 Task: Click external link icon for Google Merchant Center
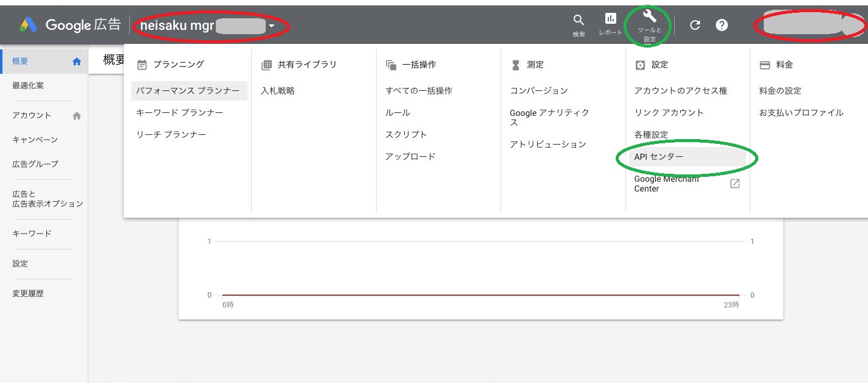(x=735, y=184)
